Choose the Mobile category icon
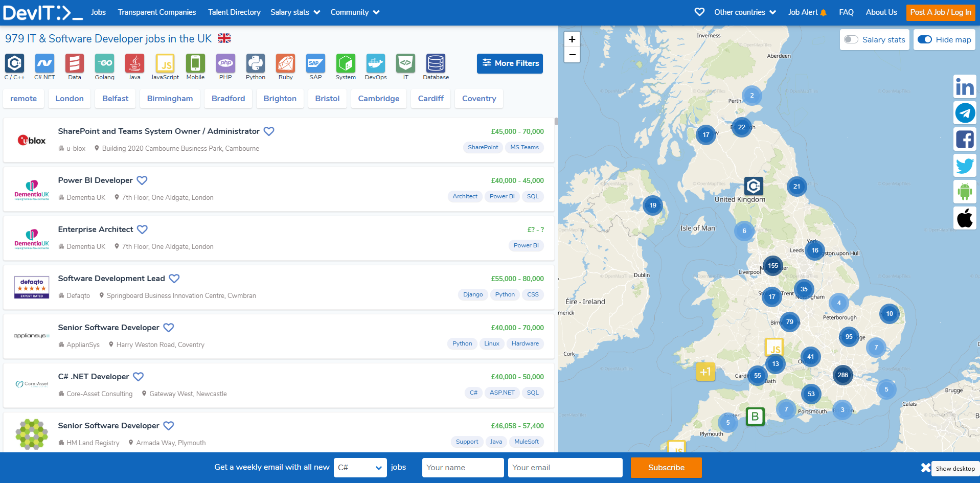This screenshot has width=980, height=483. 195,63
